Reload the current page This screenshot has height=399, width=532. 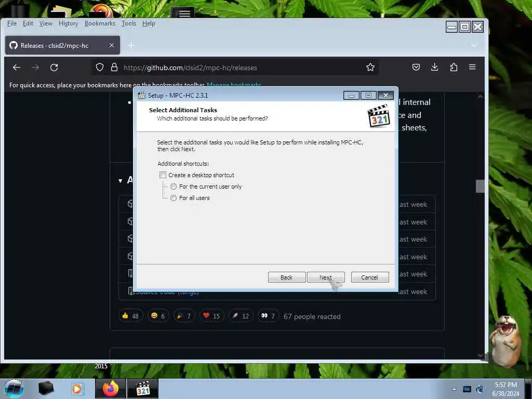[x=54, y=68]
